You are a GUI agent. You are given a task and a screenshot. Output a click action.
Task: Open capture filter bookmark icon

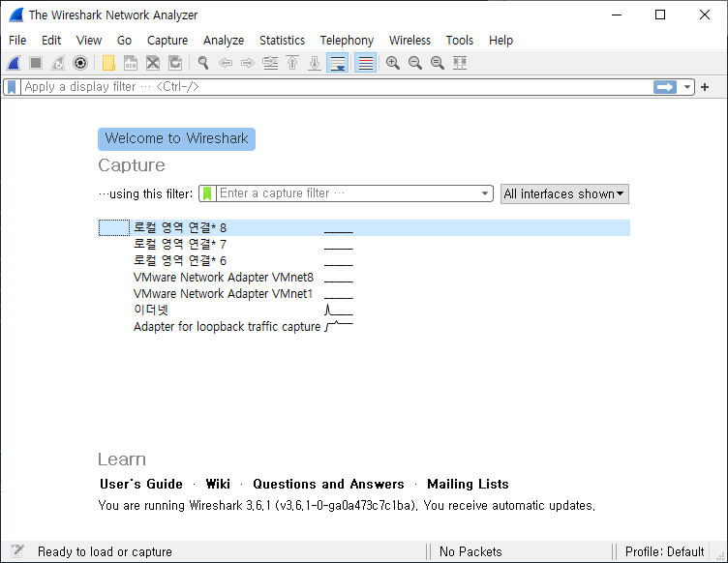coord(207,193)
